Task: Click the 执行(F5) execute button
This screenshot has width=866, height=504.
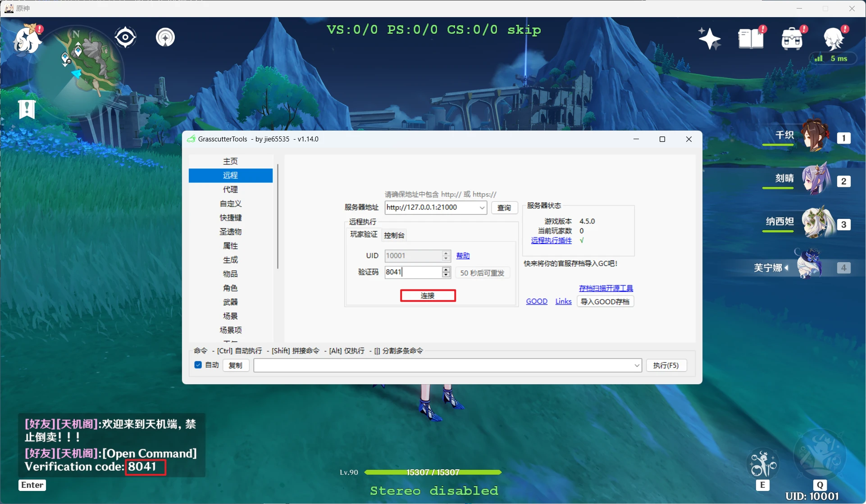Action: (666, 365)
